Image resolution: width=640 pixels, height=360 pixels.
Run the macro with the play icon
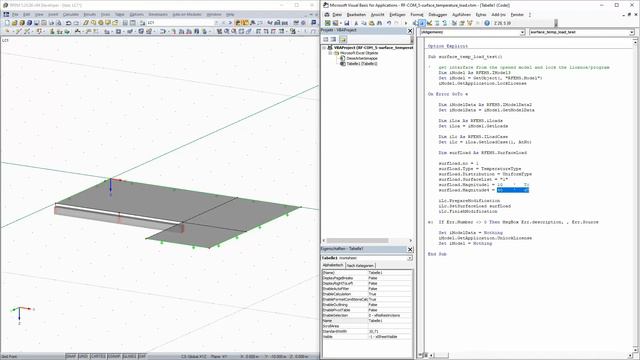406,23
